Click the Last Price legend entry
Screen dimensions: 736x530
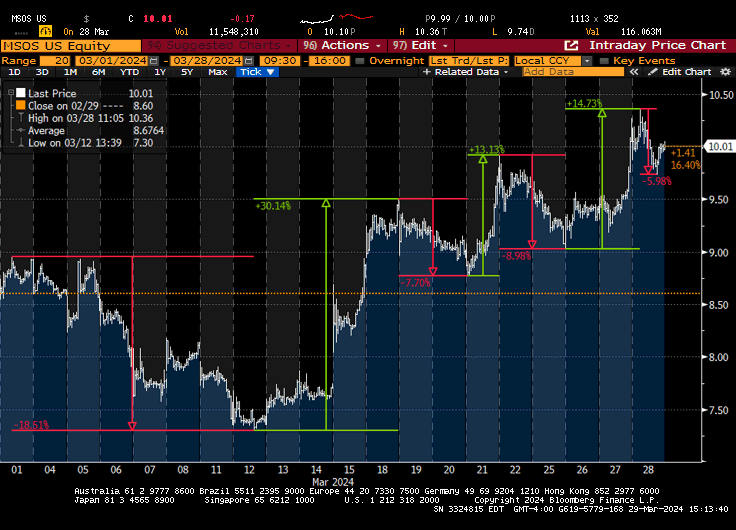pos(90,93)
